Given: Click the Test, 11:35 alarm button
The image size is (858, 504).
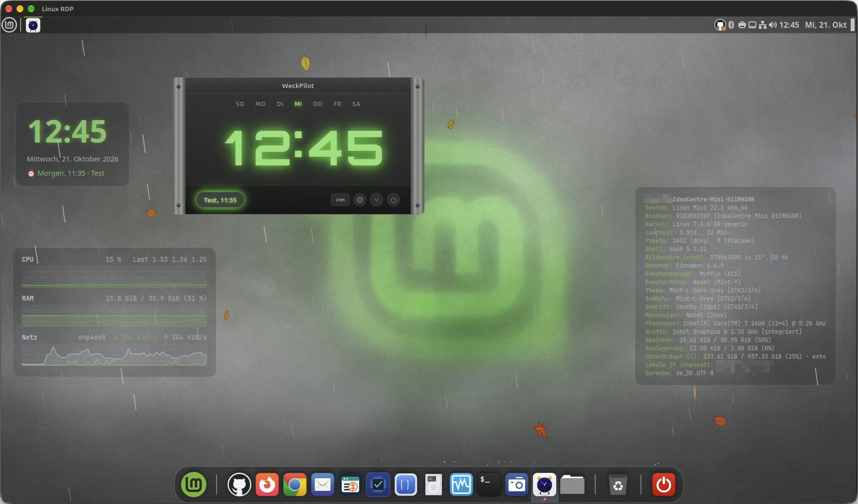Looking at the screenshot, I should click(220, 200).
